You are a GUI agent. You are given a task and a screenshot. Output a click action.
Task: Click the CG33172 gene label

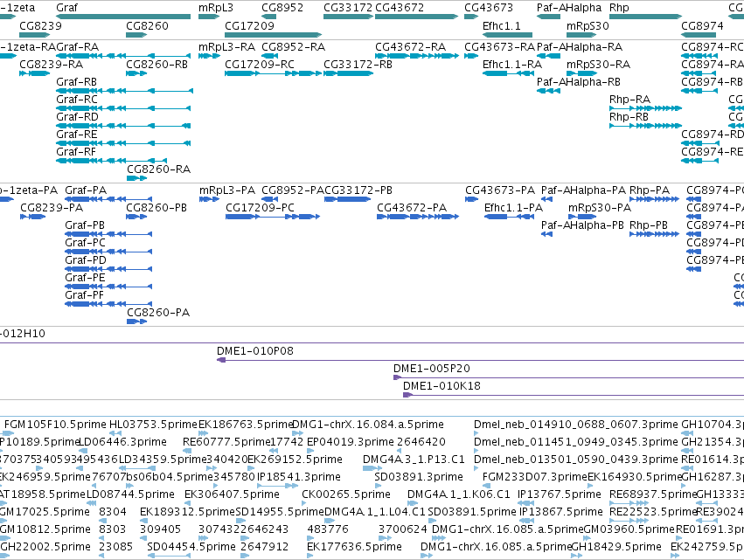(348, 8)
